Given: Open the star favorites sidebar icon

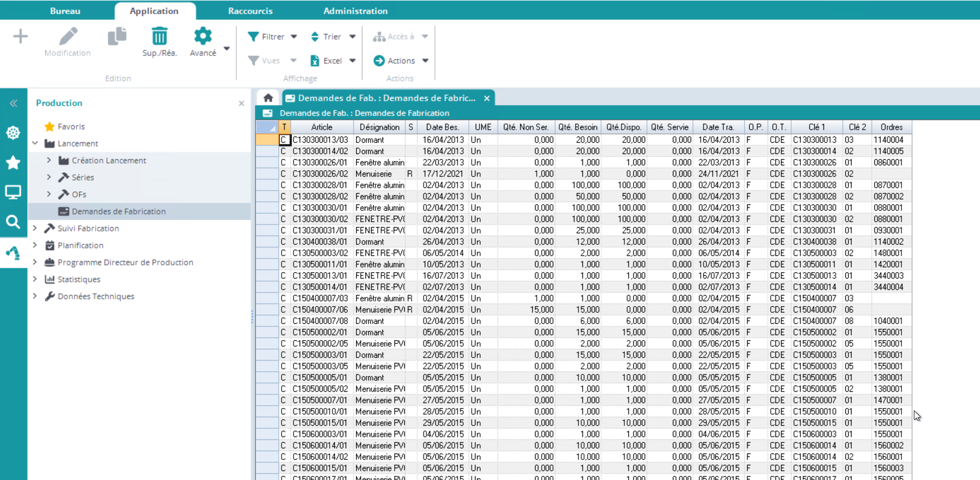Looking at the screenshot, I should tap(13, 163).
